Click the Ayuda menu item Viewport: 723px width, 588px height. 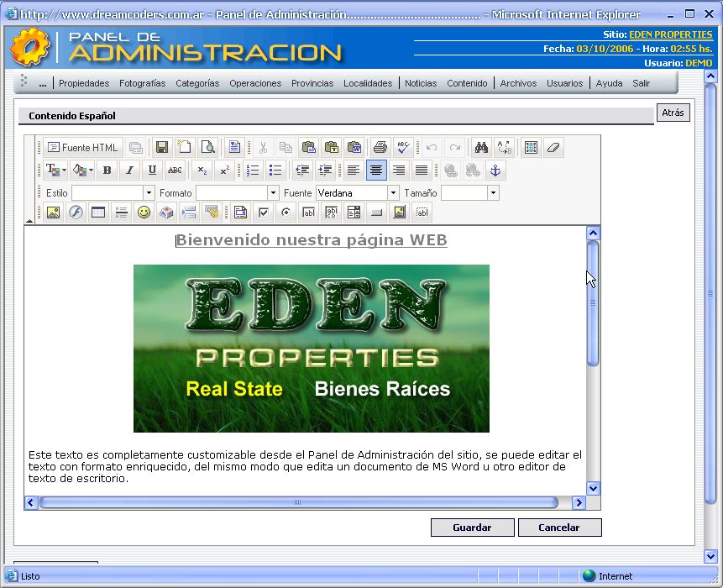[609, 83]
